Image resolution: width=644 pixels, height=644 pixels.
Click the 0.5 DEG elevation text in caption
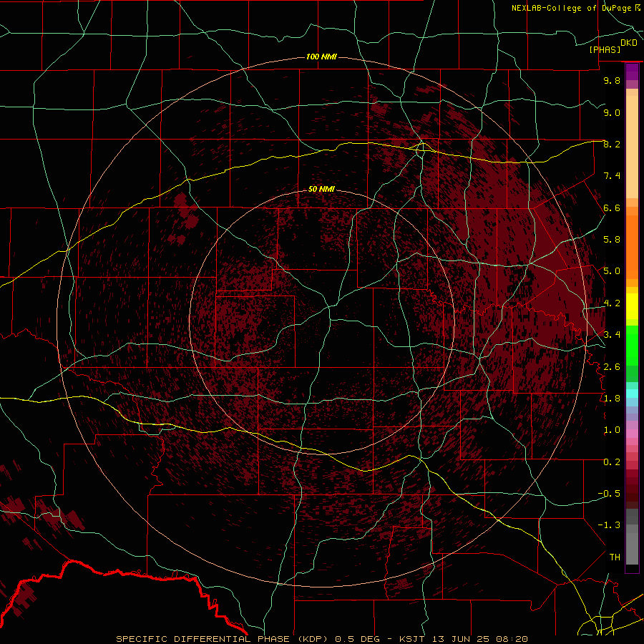[358, 639]
